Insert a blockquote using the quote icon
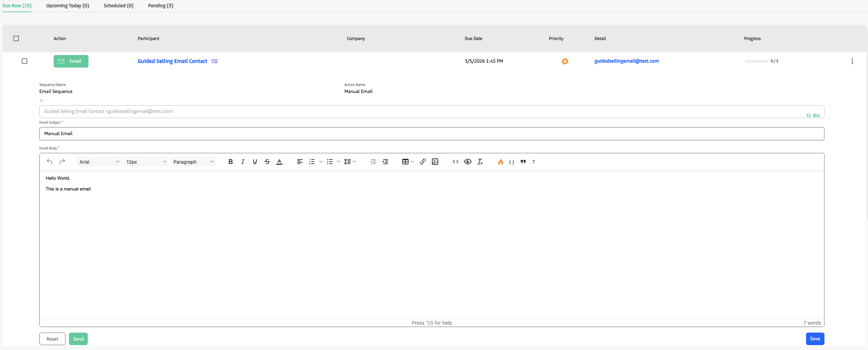868x350 pixels. [x=523, y=162]
